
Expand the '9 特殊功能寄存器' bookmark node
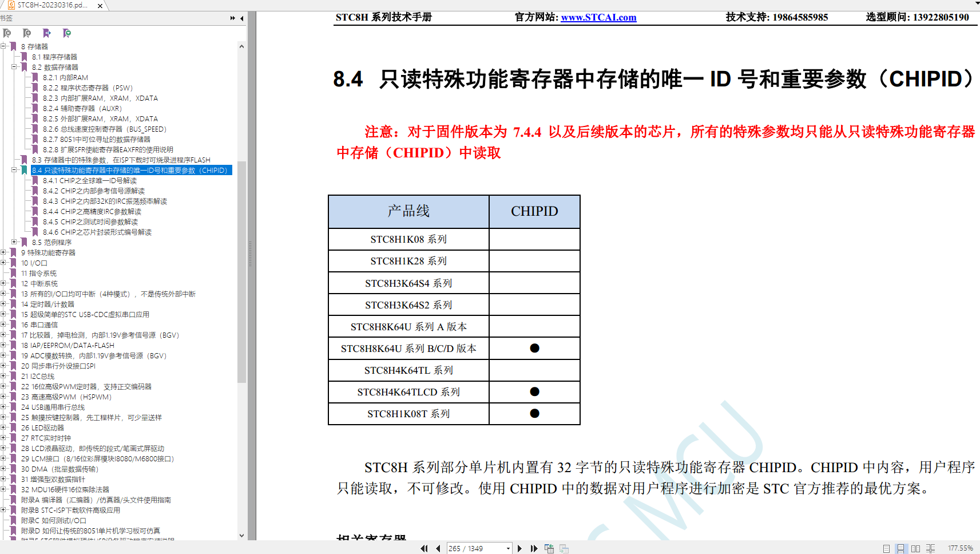coord(3,252)
